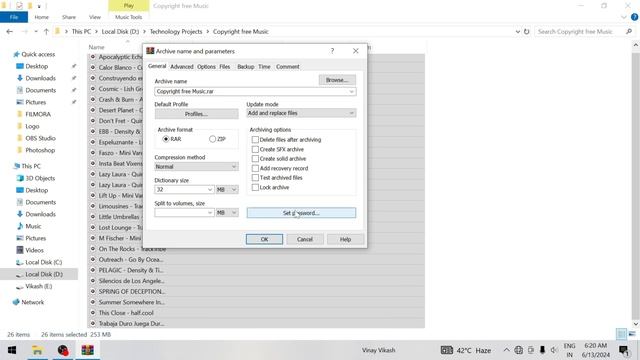Confirm archive creation with OK
Screen dimensions: 640x360
click(x=264, y=239)
